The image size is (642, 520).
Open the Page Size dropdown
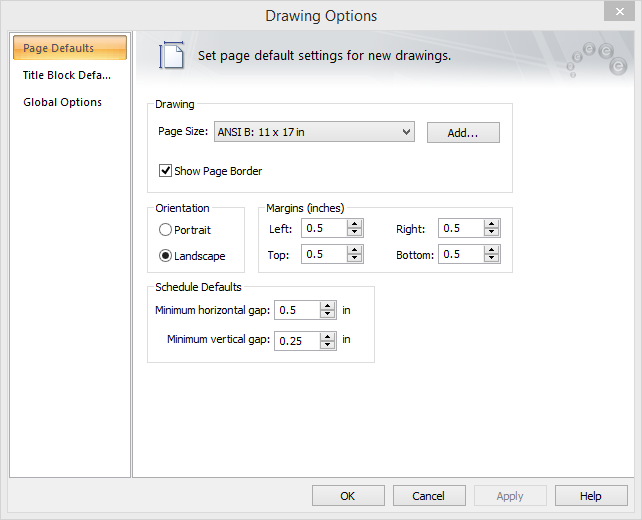pos(405,132)
